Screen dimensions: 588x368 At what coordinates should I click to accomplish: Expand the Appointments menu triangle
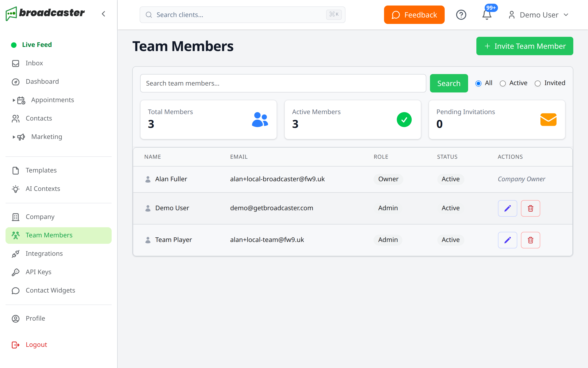pyautogui.click(x=14, y=100)
